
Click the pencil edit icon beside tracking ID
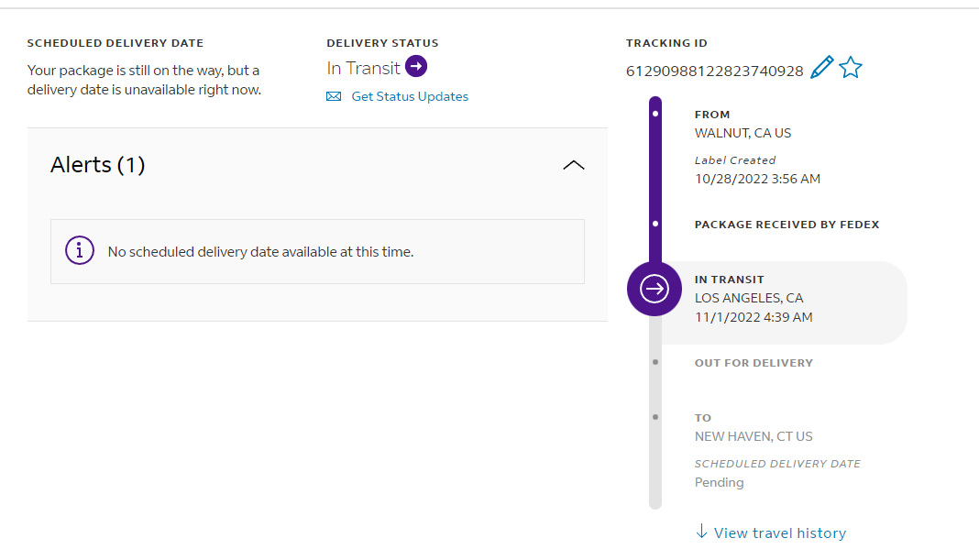click(822, 67)
